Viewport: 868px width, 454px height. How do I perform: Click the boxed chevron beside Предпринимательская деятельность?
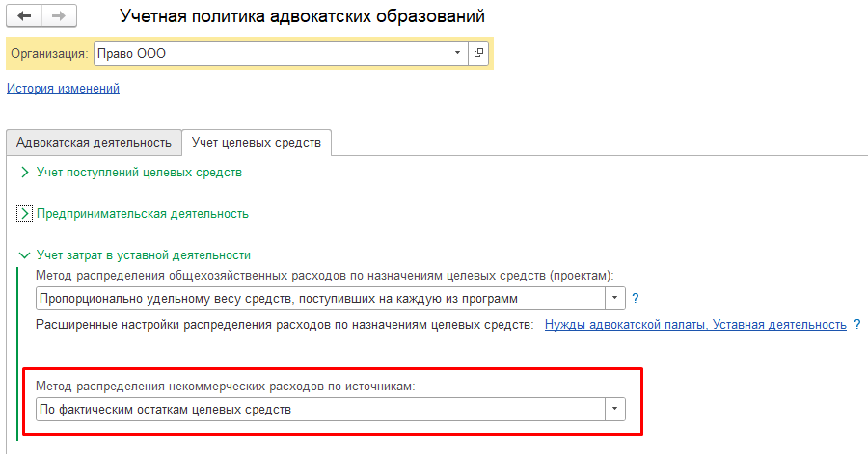(24, 214)
